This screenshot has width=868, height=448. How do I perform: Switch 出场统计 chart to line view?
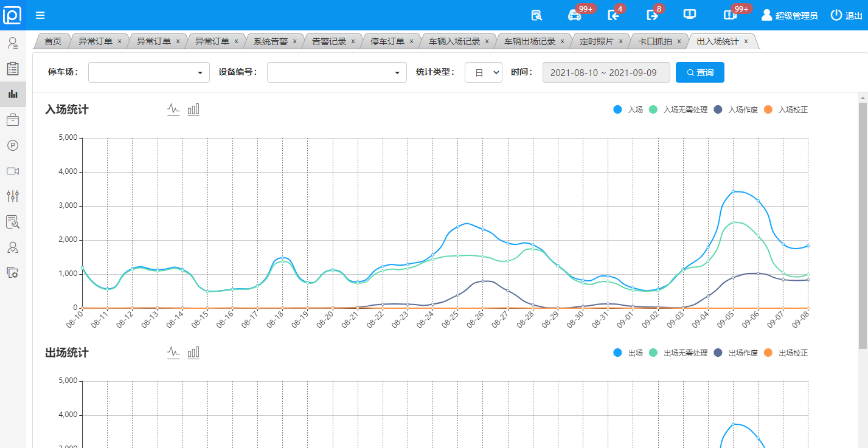click(x=174, y=353)
